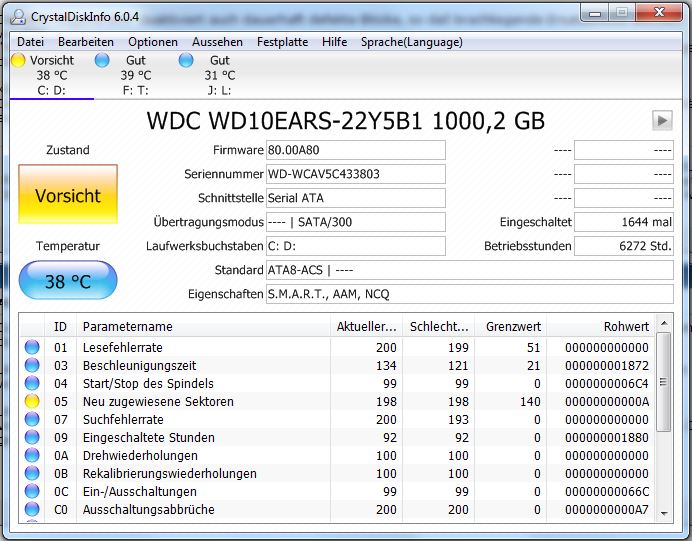Click yellow warning icon of Neu zugewiesene Sektoren
This screenshot has height=541, width=692.
point(32,402)
